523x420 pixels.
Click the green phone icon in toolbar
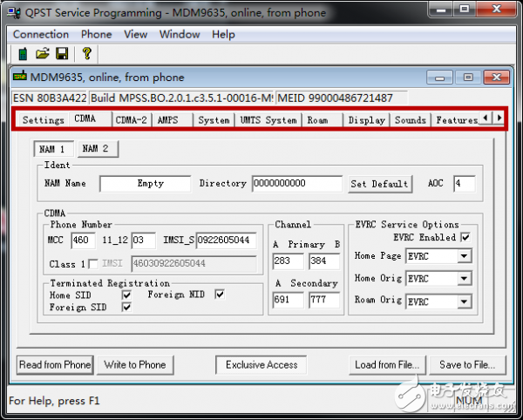click(x=23, y=53)
